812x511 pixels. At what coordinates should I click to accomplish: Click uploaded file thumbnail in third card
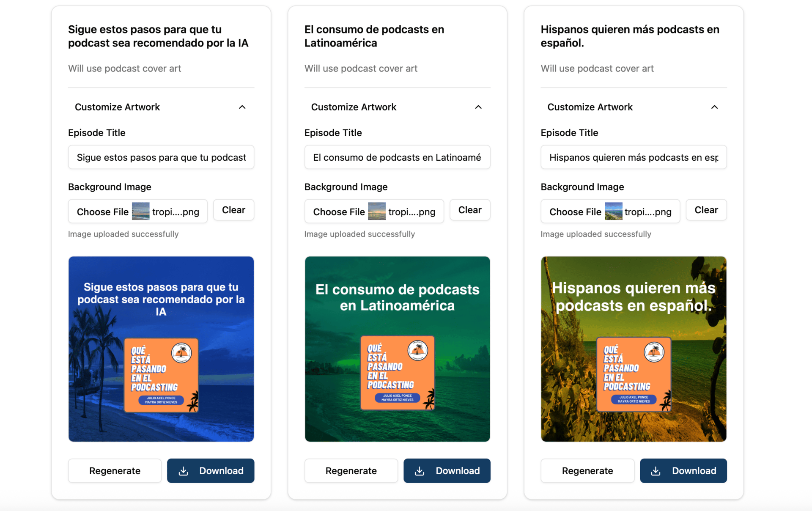pos(613,212)
